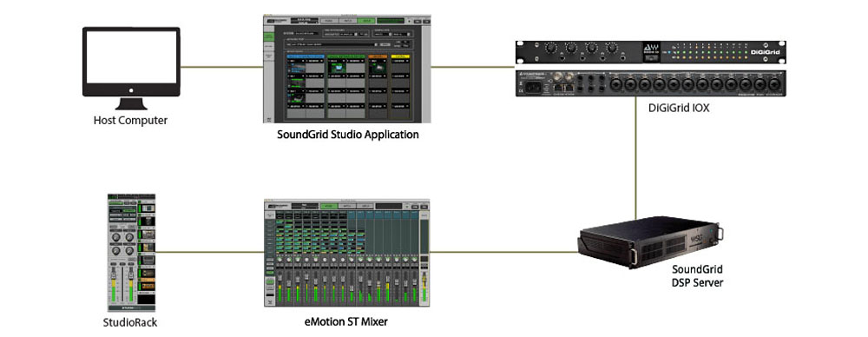Image resolution: width=868 pixels, height=337 pixels.
Task: Open first device slot dropdown under blue header
Action: click(296, 61)
